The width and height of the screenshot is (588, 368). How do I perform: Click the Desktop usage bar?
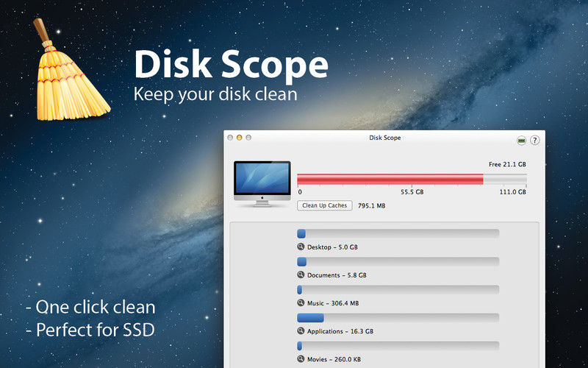(x=398, y=233)
